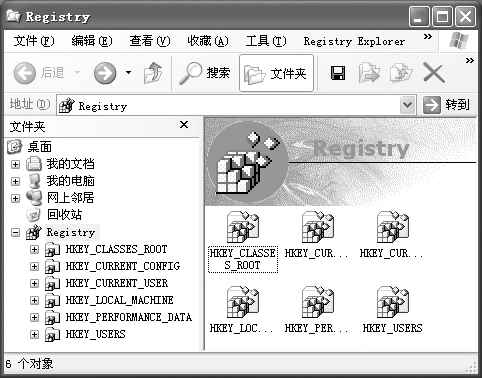
Task: Click HKEY_PER... icon in right pane
Action: [318, 302]
